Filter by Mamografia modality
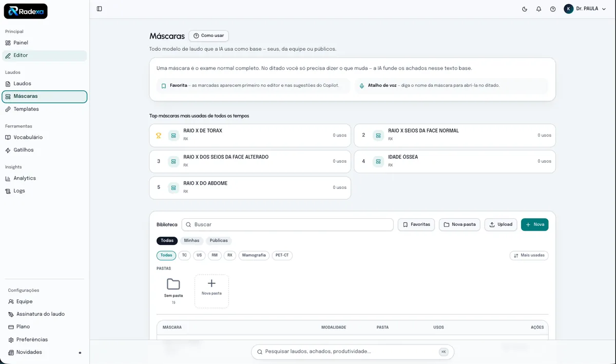 point(254,255)
